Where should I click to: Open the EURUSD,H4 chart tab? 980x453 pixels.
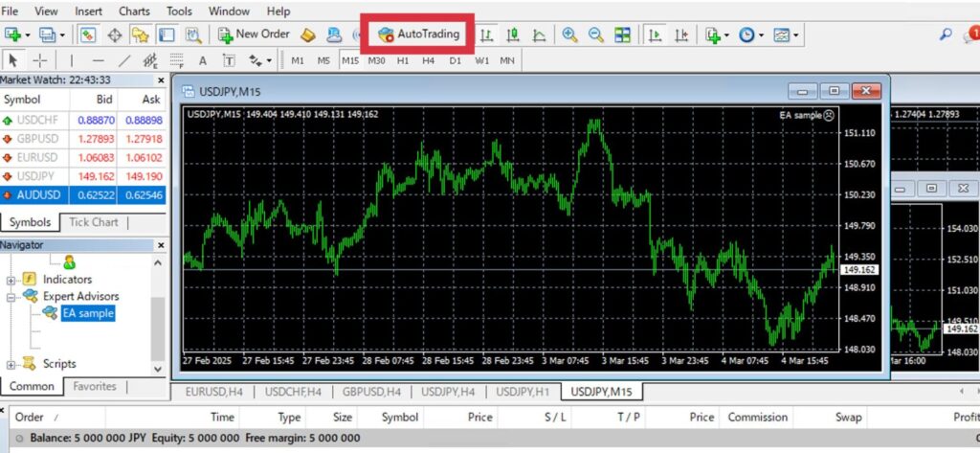point(213,393)
